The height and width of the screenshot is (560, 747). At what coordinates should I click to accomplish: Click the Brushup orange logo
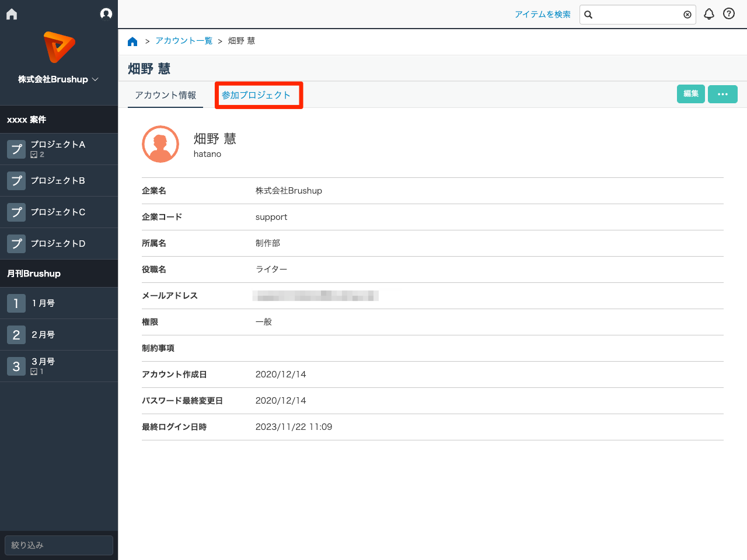point(59,47)
